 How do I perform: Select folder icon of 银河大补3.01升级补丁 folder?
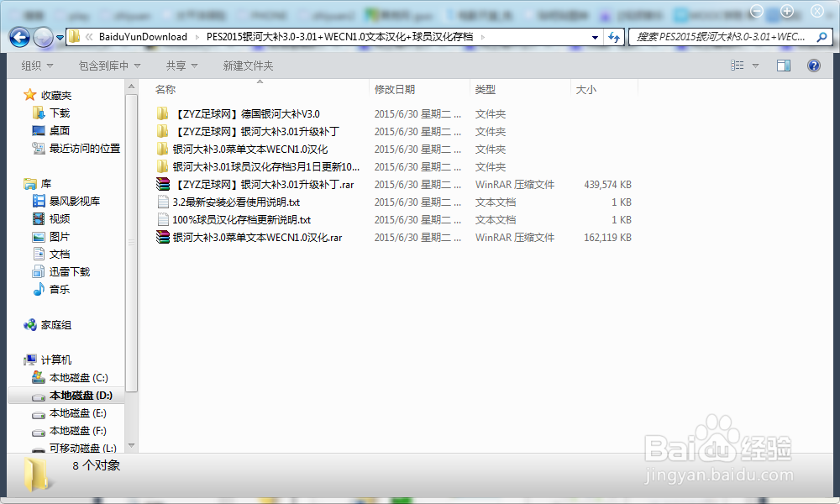[x=162, y=131]
